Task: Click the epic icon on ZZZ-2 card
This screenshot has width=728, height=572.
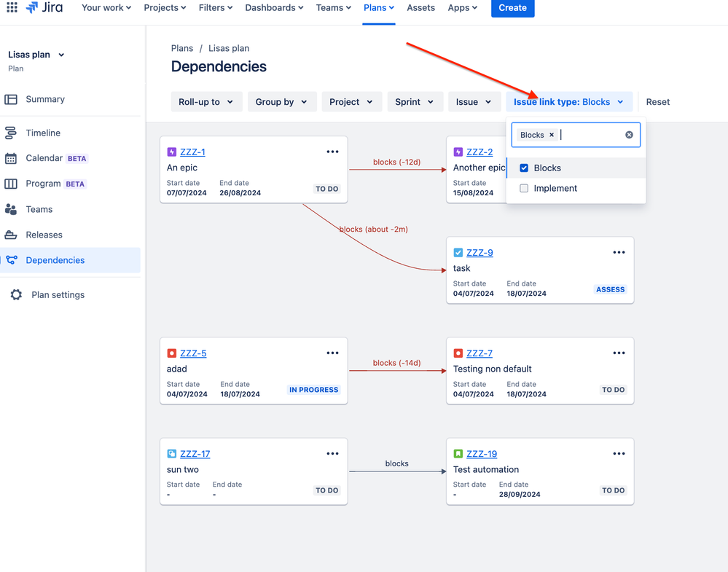Action: tap(458, 152)
